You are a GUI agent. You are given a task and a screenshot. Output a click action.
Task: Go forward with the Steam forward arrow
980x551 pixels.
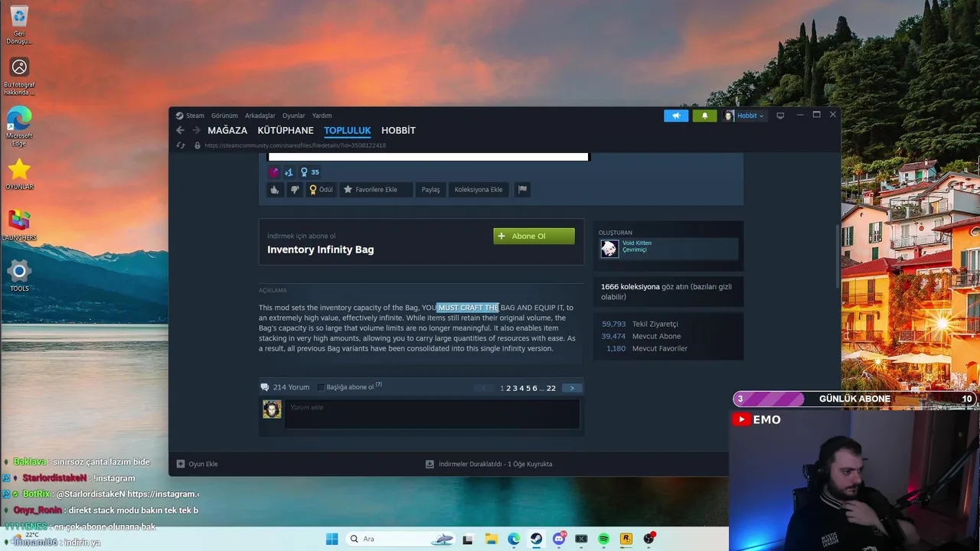point(197,130)
